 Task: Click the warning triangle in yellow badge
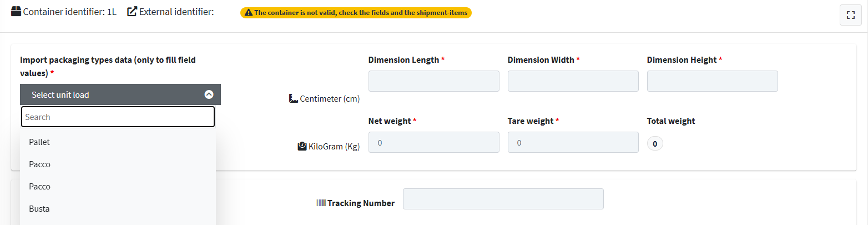[x=248, y=12]
